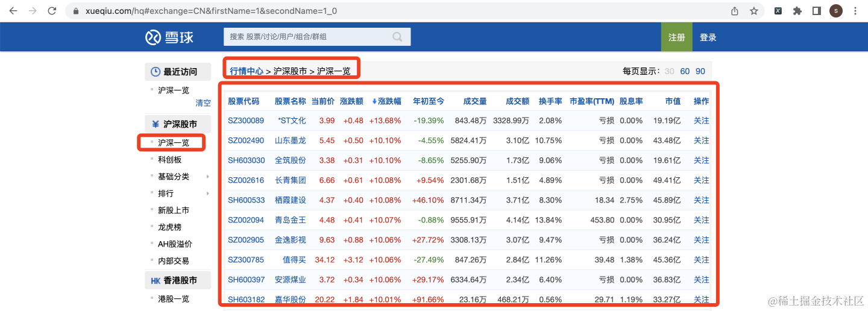Click 清空 to clear recent visits
Image resolution: width=868 pixels, height=311 pixels.
[x=203, y=103]
